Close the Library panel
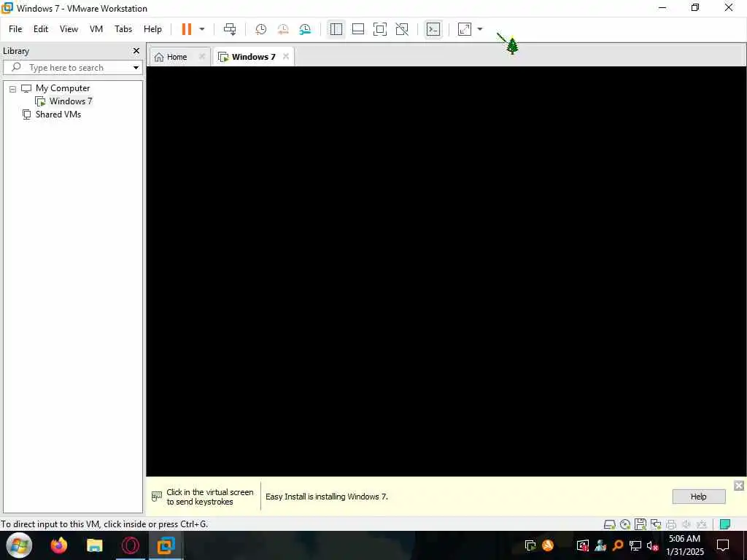Viewport: 747px width, 560px height. (136, 50)
